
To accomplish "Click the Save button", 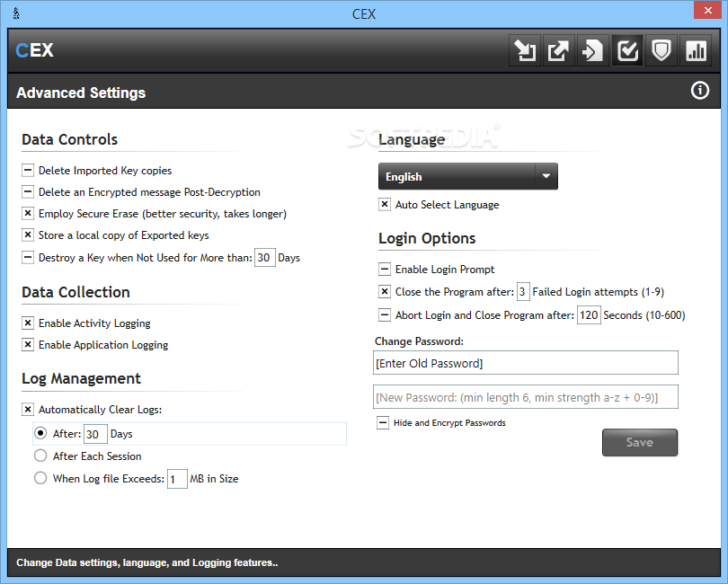I will [640, 442].
